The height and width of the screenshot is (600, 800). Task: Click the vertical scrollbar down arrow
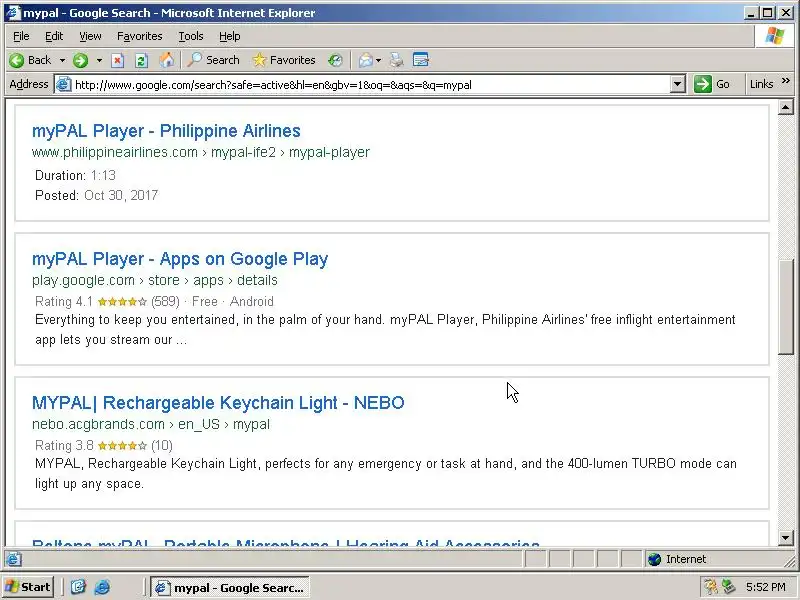click(x=785, y=537)
